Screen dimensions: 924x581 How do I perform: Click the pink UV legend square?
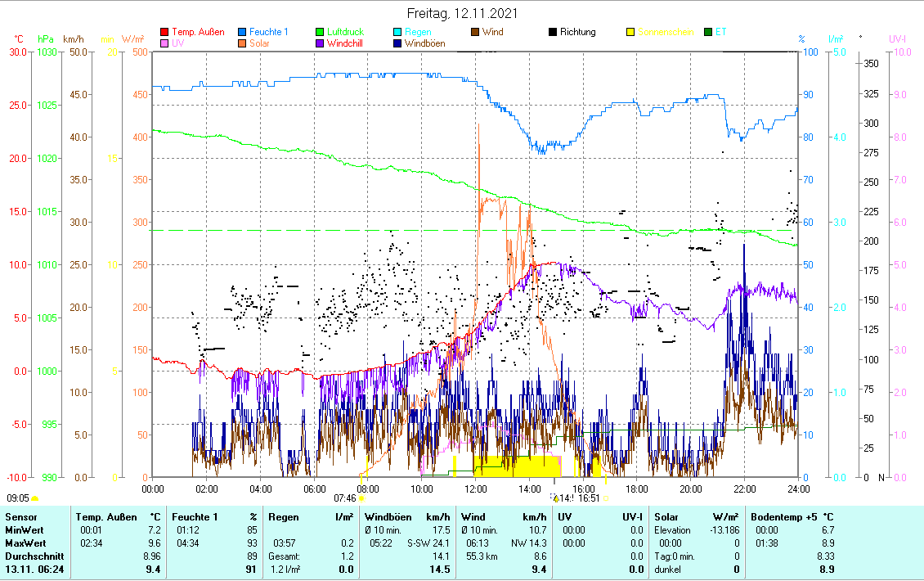(164, 43)
